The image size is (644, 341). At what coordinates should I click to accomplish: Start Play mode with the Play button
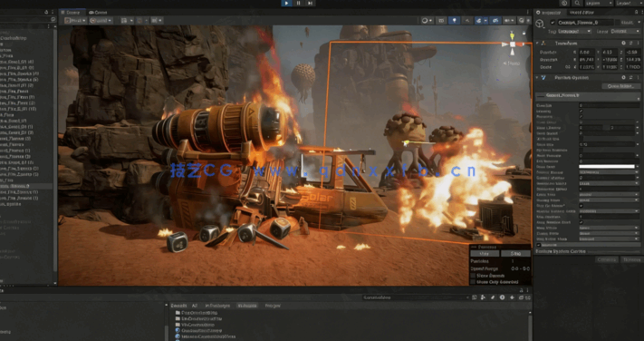tap(287, 3)
